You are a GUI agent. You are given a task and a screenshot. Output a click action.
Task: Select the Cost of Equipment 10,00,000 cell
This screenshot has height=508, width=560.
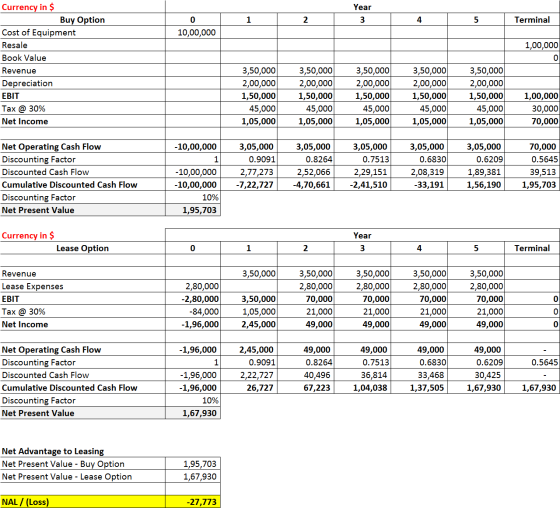pos(193,33)
